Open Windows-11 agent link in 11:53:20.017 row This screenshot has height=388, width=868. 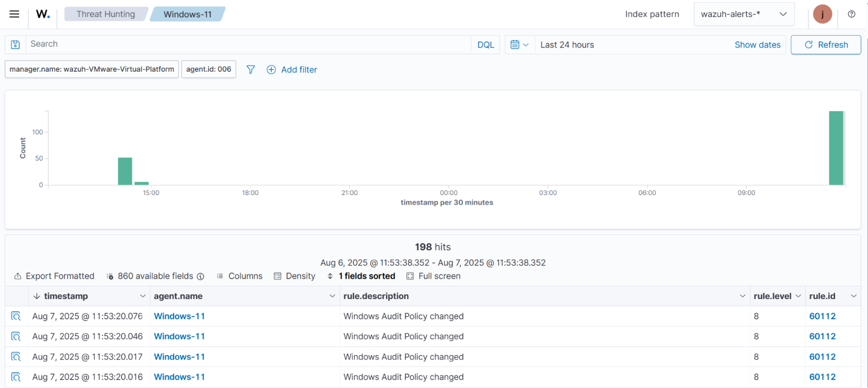[179, 357]
